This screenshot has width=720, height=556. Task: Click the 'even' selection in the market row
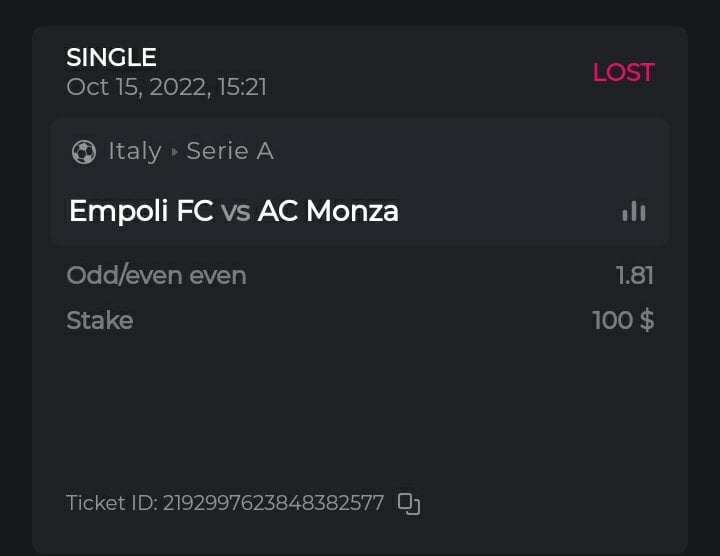point(216,275)
